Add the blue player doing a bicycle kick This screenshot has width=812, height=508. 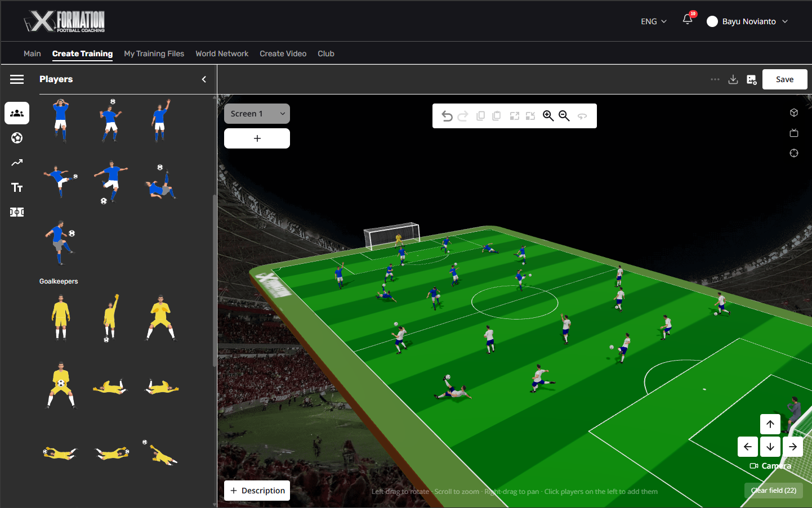(x=160, y=182)
